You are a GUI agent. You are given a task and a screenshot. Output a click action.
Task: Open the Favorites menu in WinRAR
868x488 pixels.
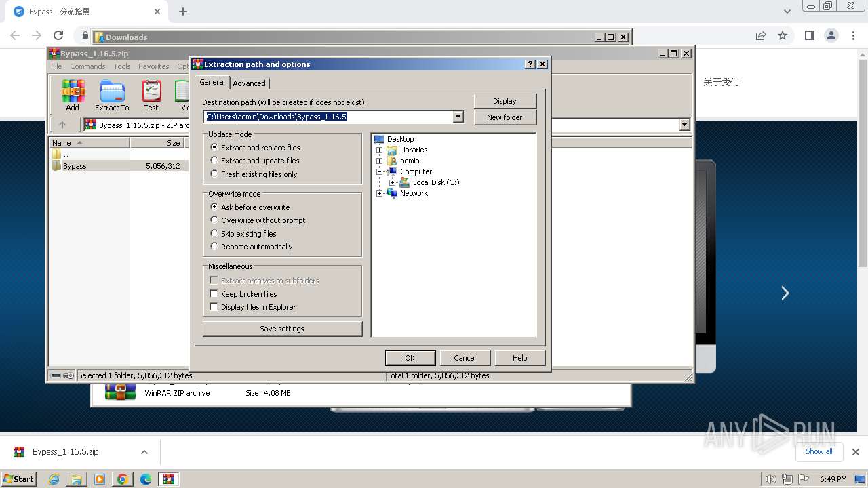[154, 66]
